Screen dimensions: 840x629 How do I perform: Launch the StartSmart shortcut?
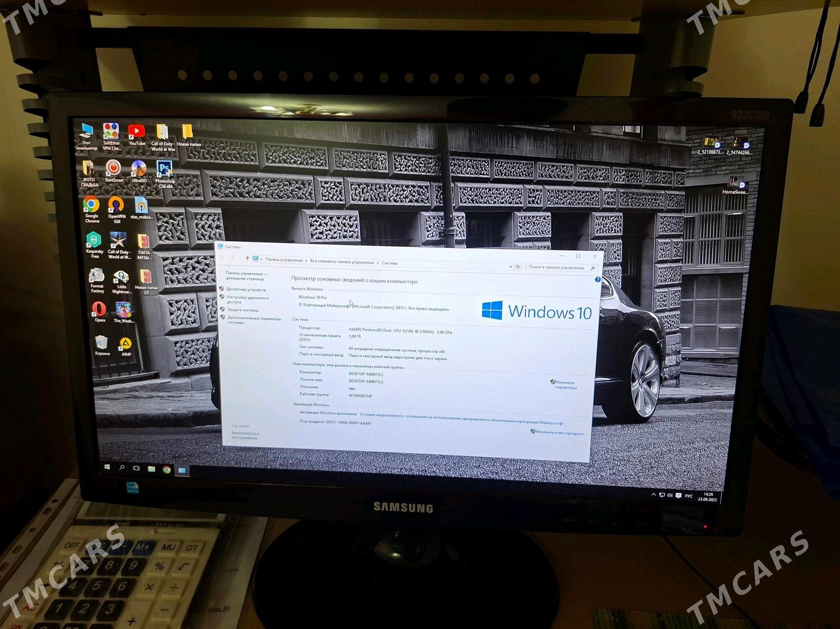114,171
